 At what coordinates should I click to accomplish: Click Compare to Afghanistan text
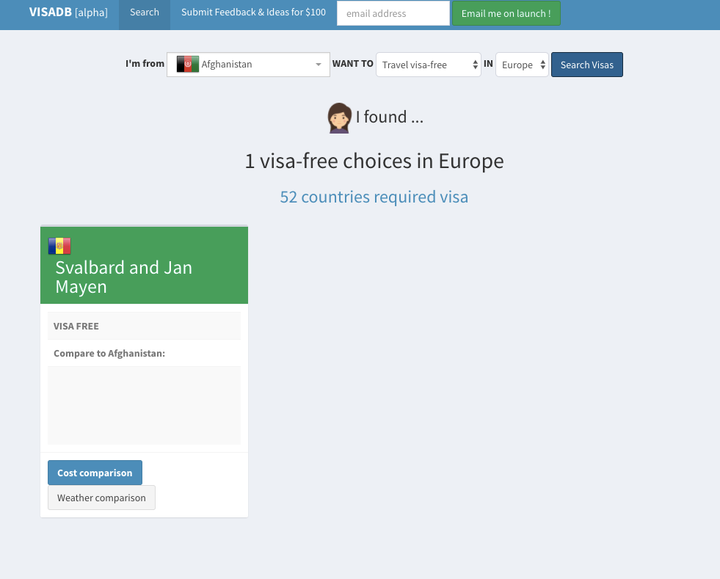pyautogui.click(x=109, y=354)
